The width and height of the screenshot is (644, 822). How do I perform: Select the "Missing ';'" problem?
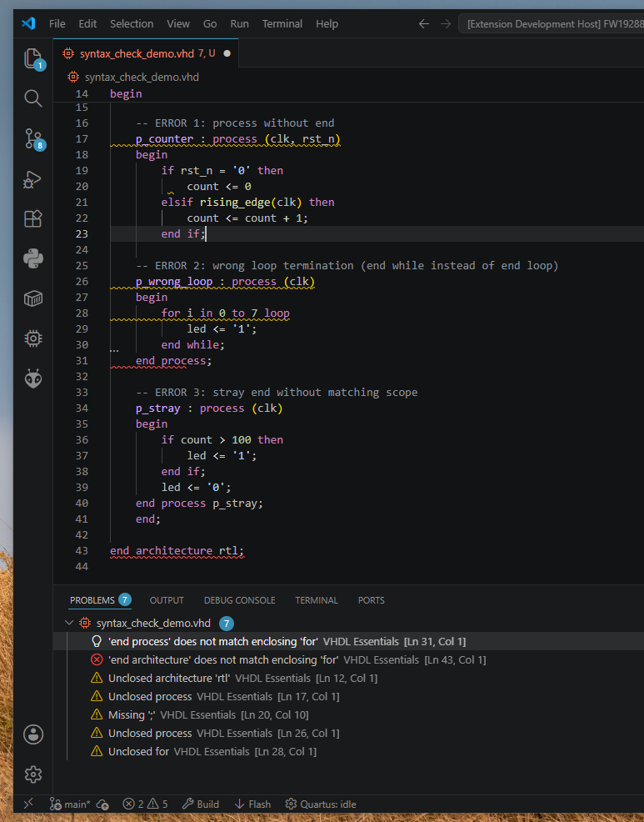pyautogui.click(x=348, y=714)
